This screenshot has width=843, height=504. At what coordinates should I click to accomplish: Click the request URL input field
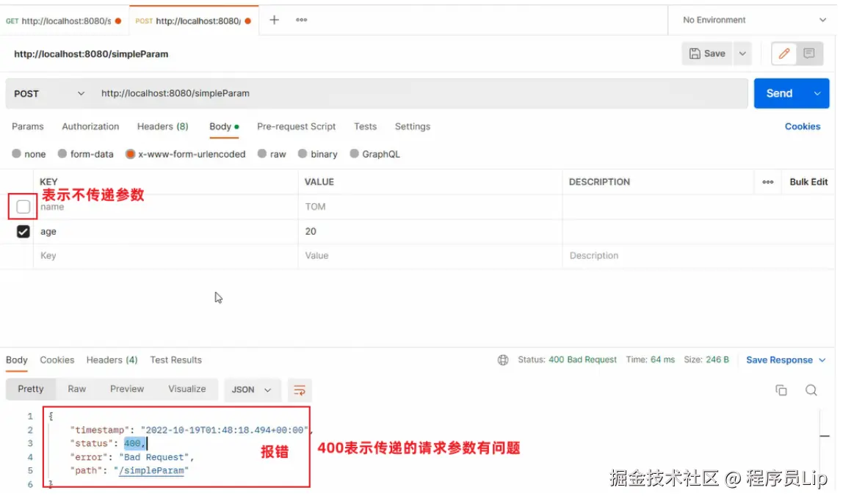click(420, 93)
